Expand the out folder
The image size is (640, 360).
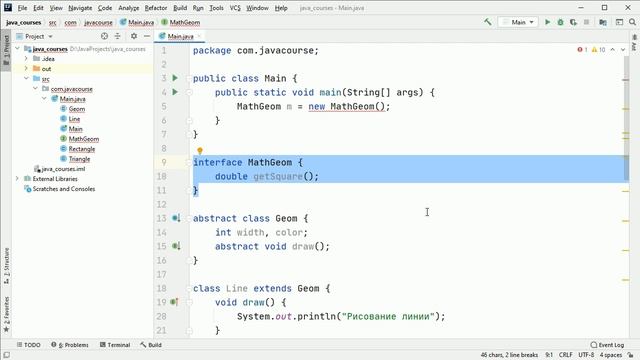tap(26, 69)
